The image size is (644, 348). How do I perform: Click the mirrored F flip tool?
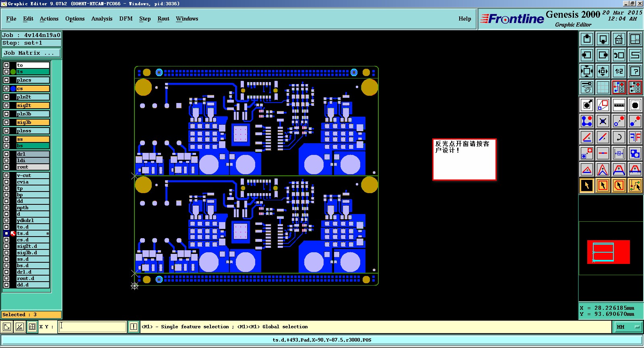click(635, 137)
